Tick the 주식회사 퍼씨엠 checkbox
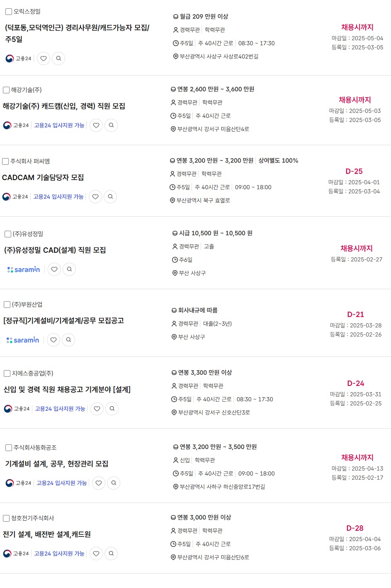 [x=5, y=161]
